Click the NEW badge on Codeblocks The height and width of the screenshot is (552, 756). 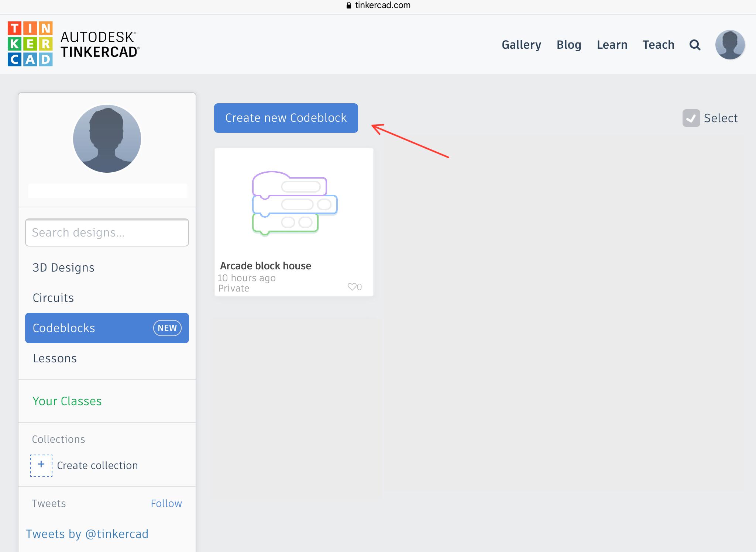point(167,328)
